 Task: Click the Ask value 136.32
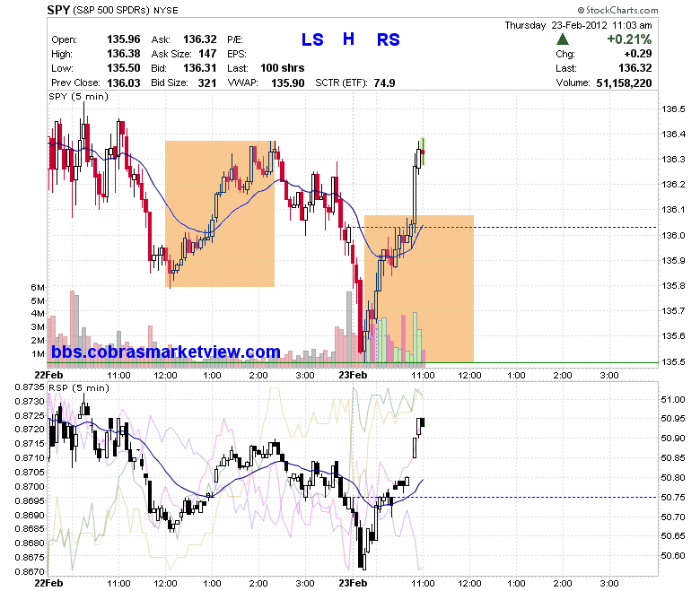coord(199,39)
